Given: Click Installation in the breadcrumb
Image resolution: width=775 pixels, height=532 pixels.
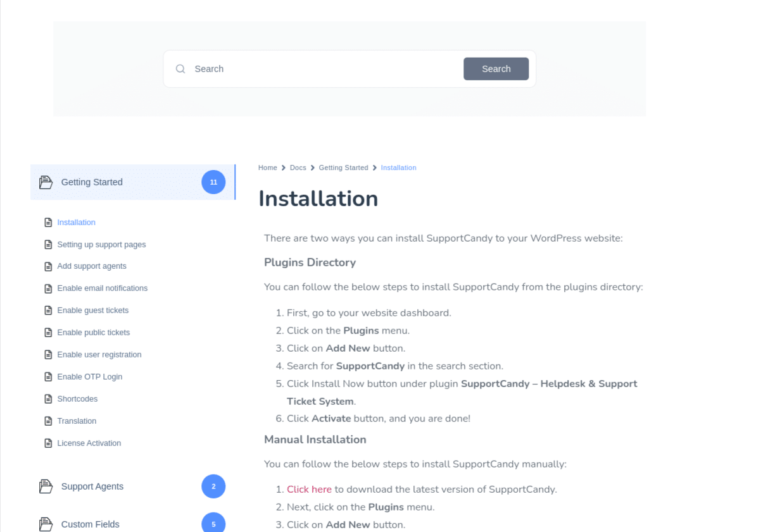Looking at the screenshot, I should [x=399, y=168].
